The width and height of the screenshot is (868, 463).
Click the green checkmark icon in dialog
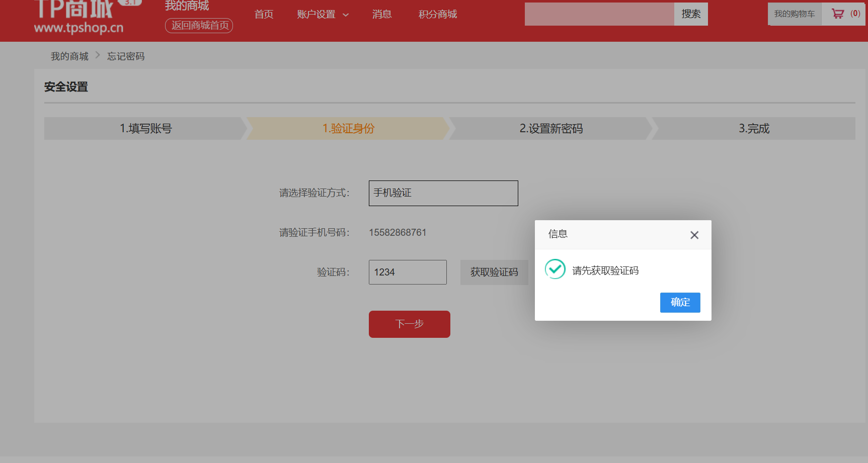(x=555, y=269)
